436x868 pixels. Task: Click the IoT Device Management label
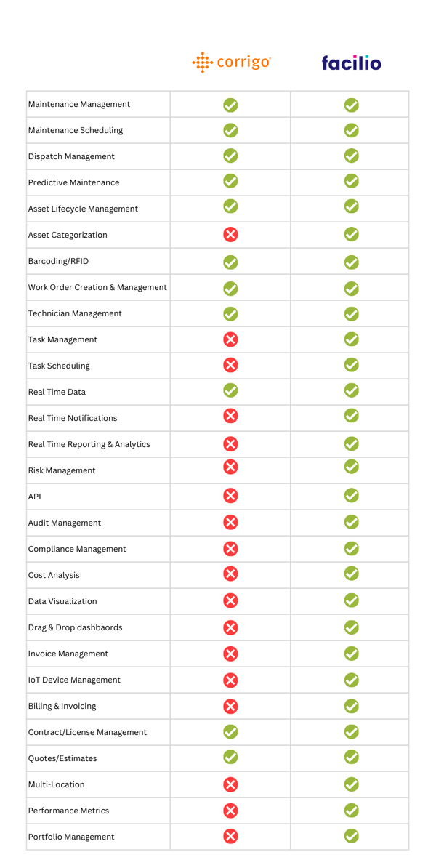[x=74, y=680]
